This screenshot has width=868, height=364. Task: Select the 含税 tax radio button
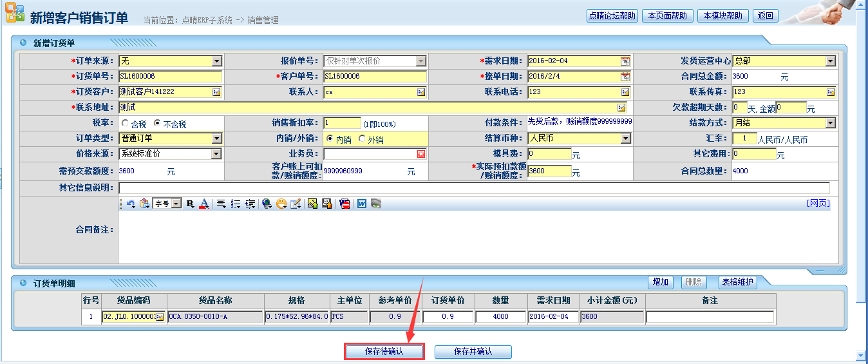(125, 123)
